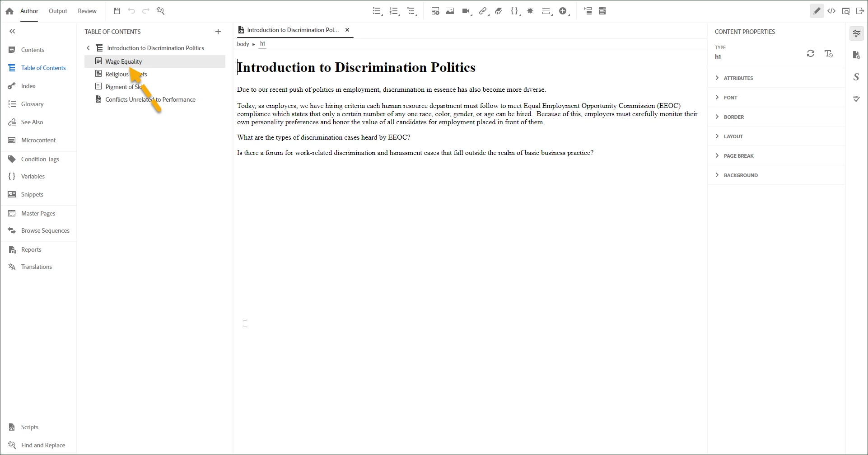Screen dimensions: 868x455
Task: Open the Reports panel
Action: pyautogui.click(x=31, y=249)
